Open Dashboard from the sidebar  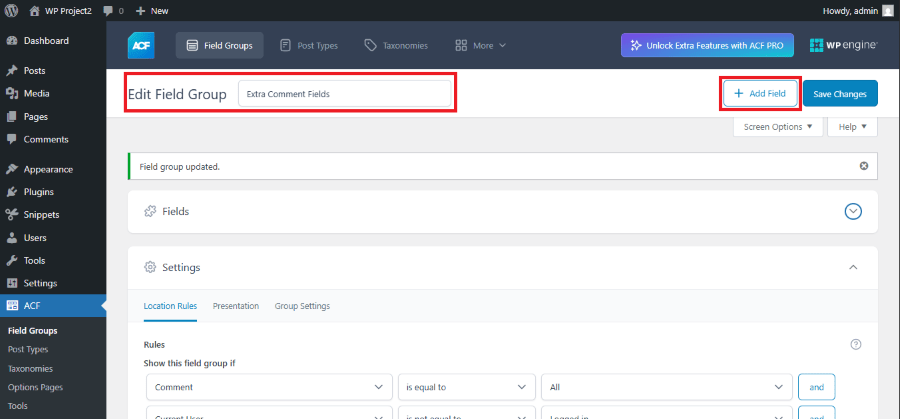click(46, 41)
